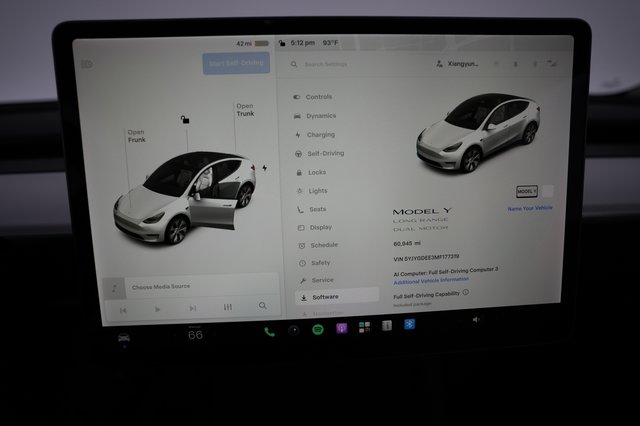Open the Controls settings menu
Screen dimensions: 640x426
pyautogui.click(x=313, y=97)
